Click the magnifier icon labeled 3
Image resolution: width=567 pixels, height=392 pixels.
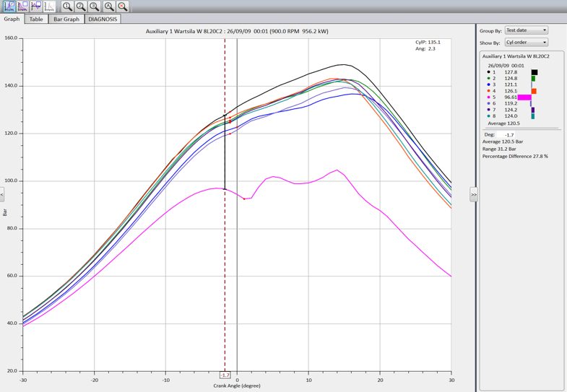95,6
